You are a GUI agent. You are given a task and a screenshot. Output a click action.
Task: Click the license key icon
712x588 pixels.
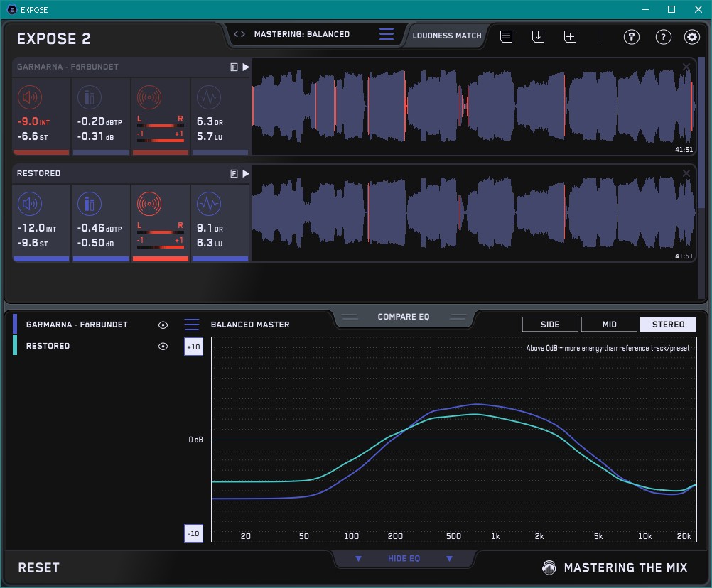click(632, 37)
